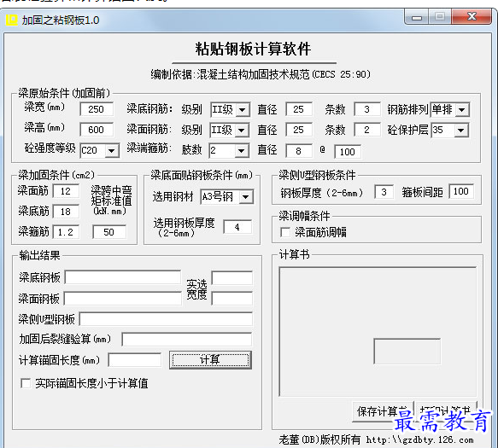Expand the 钢筋排列 单排 dropdown
This screenshot has width=498, height=448.
tap(462, 110)
